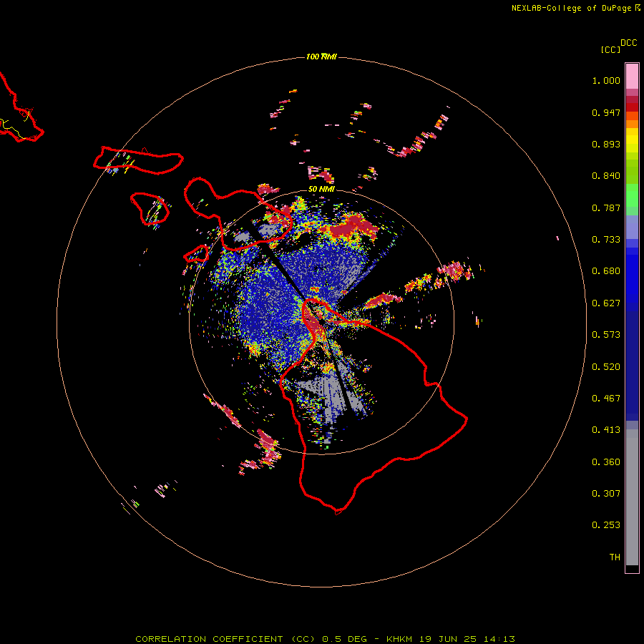
Task: Click the pink swatch beside 1.000
Action: click(632, 77)
